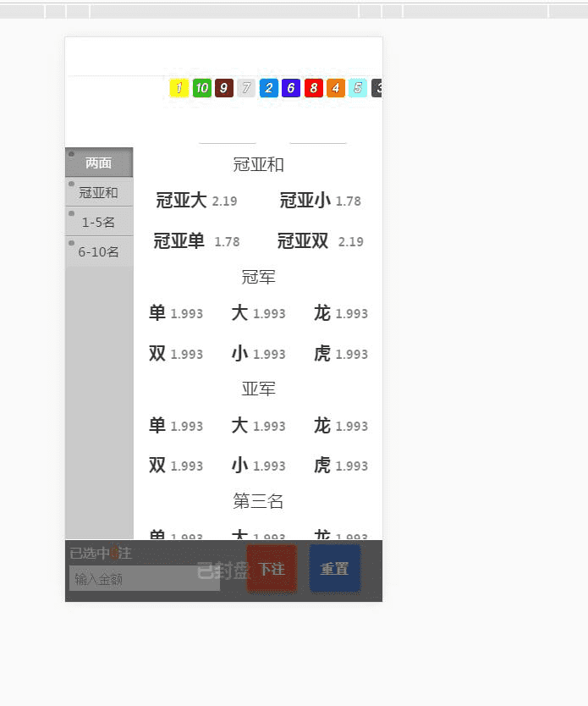The height and width of the screenshot is (706, 588).
Task: Click the 冠亚和 section heading
Action: 258,164
